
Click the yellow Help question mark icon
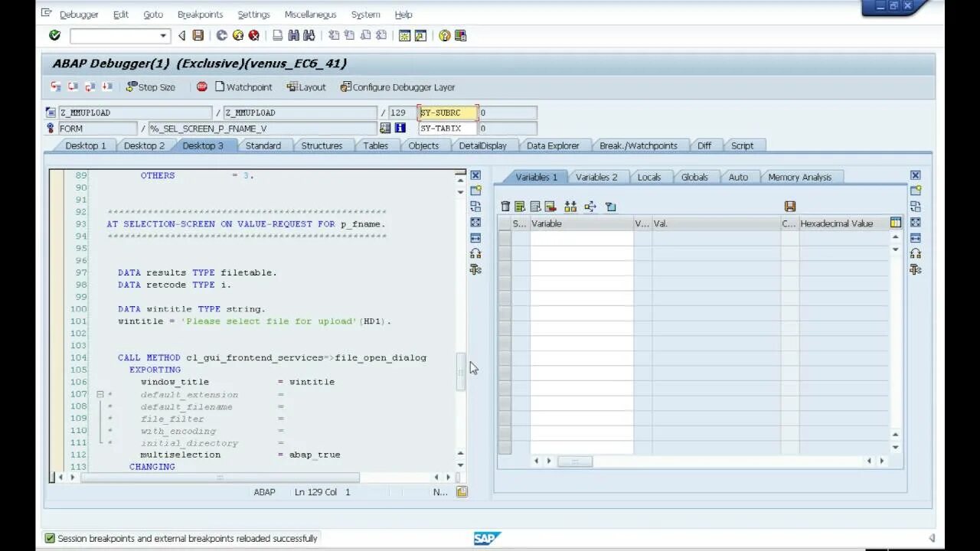click(445, 35)
